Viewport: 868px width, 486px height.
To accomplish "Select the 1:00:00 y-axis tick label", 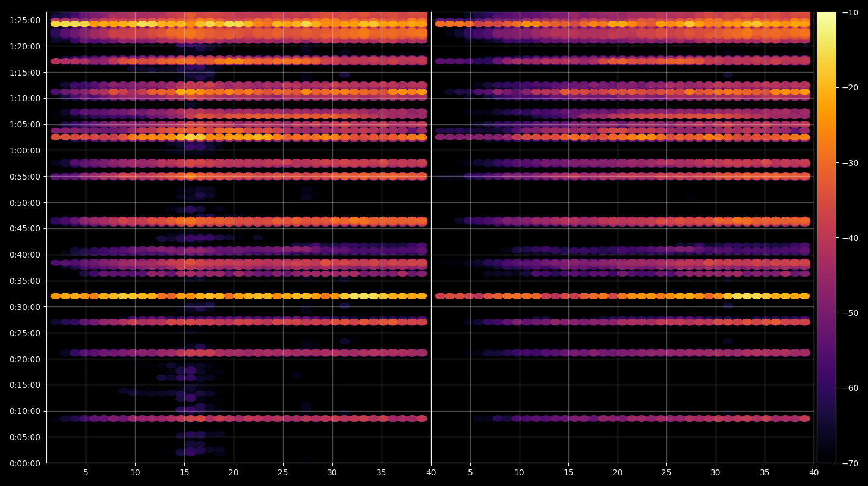I will (25, 150).
